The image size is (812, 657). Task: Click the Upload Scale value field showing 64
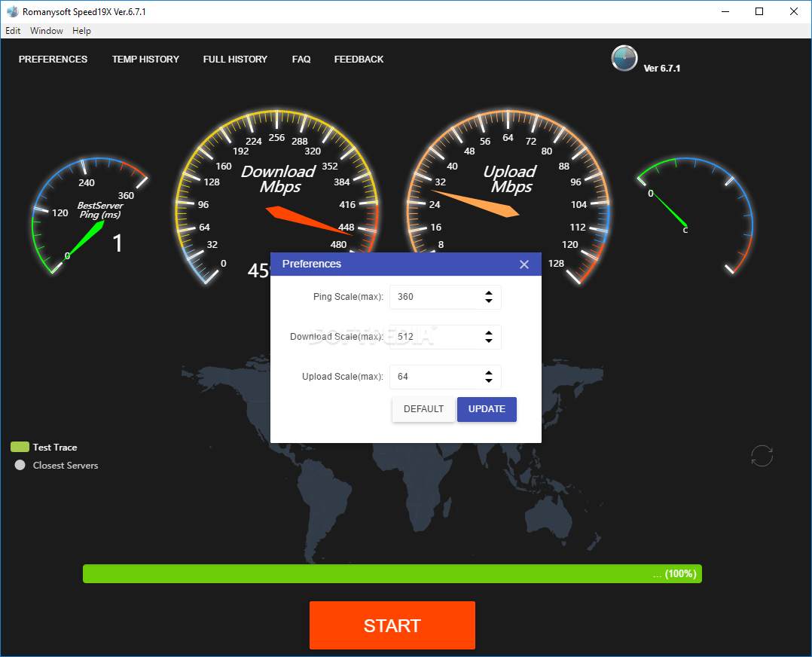click(445, 377)
